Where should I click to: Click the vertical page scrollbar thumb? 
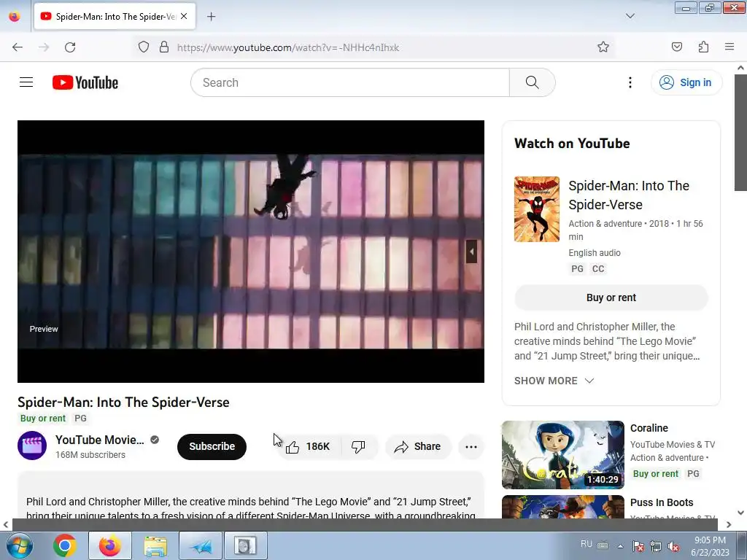pos(740,132)
